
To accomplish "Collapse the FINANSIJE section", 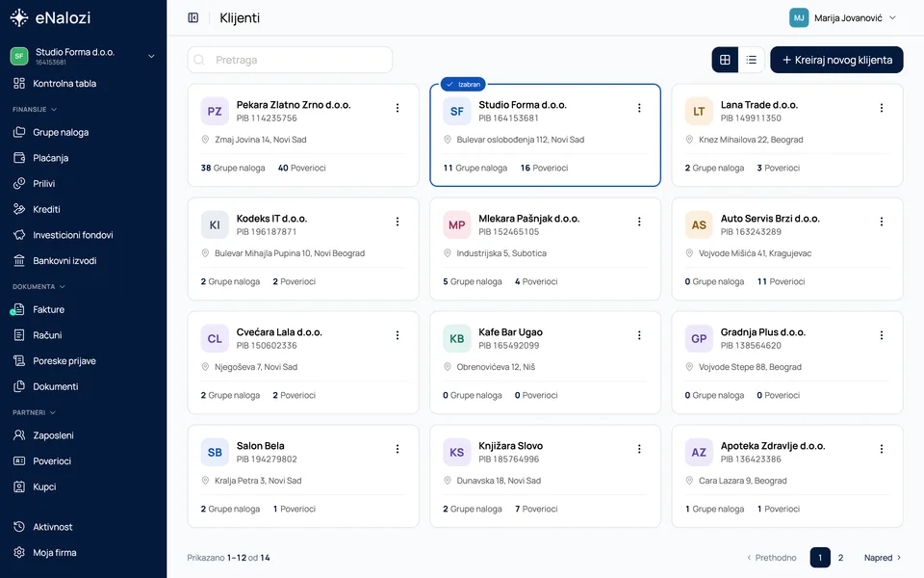I will click(x=35, y=110).
